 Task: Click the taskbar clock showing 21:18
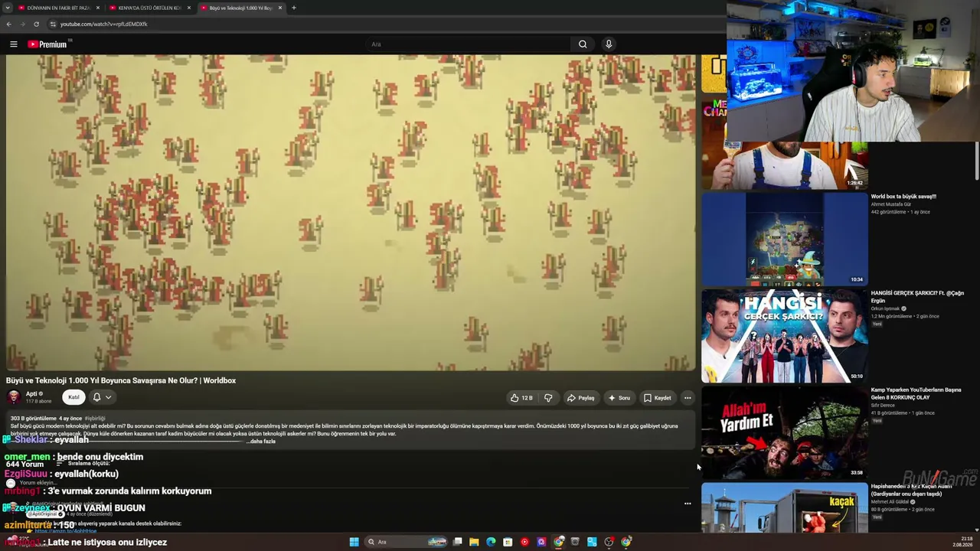962,542
